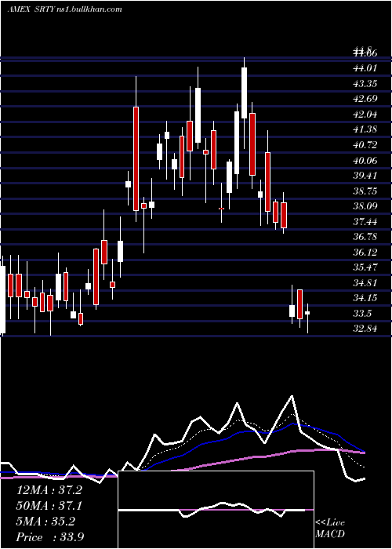This screenshot has width=392, height=549.
Task: Click the AMEX SRTY ns1.bullkhan.com title text
Action: 65,9
